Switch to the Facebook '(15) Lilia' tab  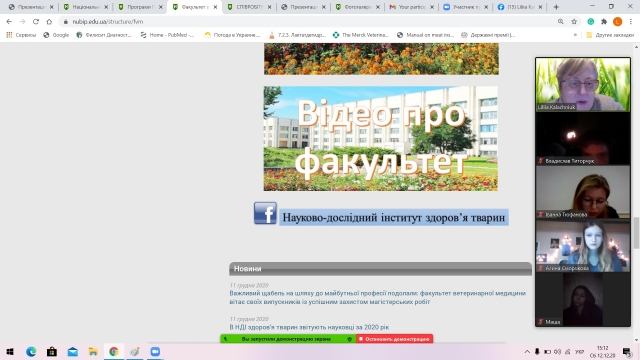[520, 7]
